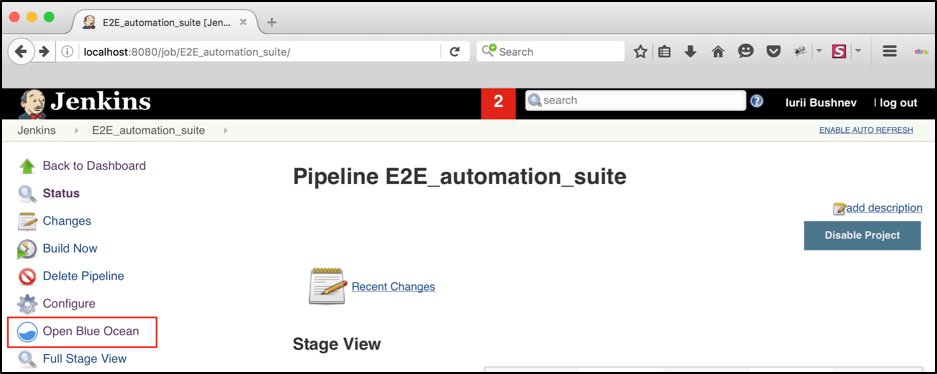
Task: Click the Jenkins logo header
Action: 84,102
